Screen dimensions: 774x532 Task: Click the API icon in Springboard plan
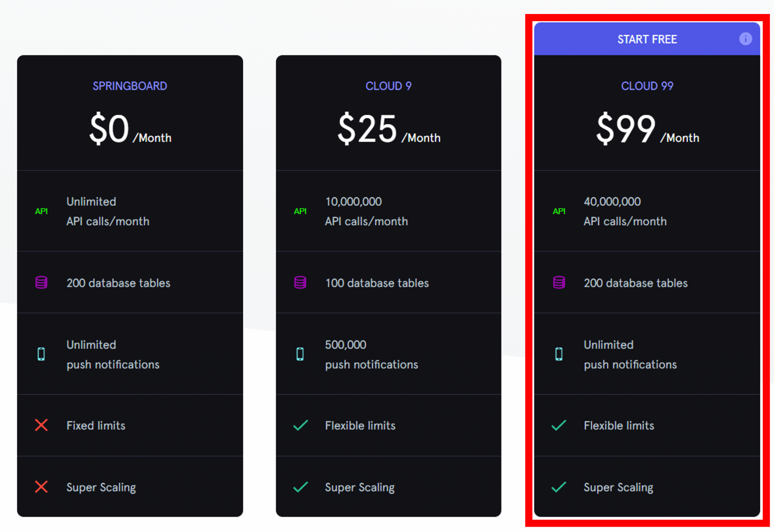(x=41, y=211)
